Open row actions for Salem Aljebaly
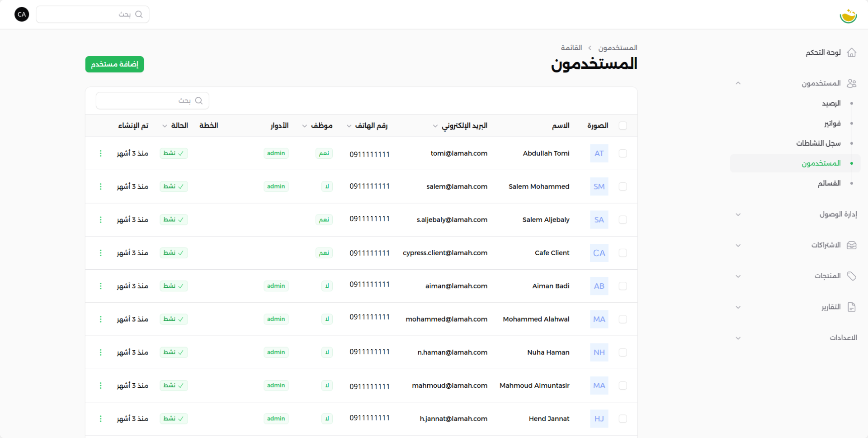 pos(100,219)
